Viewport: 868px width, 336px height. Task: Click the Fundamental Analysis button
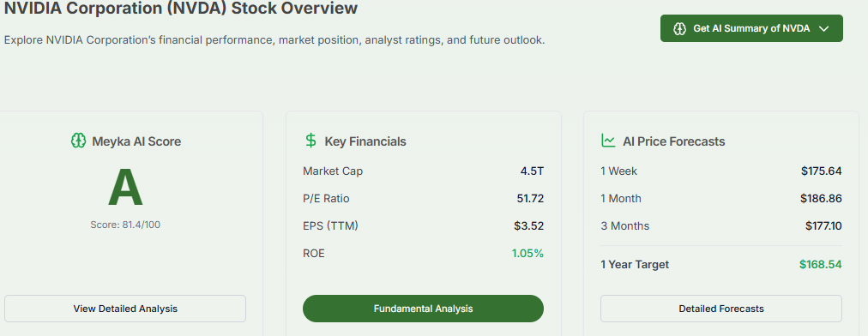pyautogui.click(x=423, y=309)
